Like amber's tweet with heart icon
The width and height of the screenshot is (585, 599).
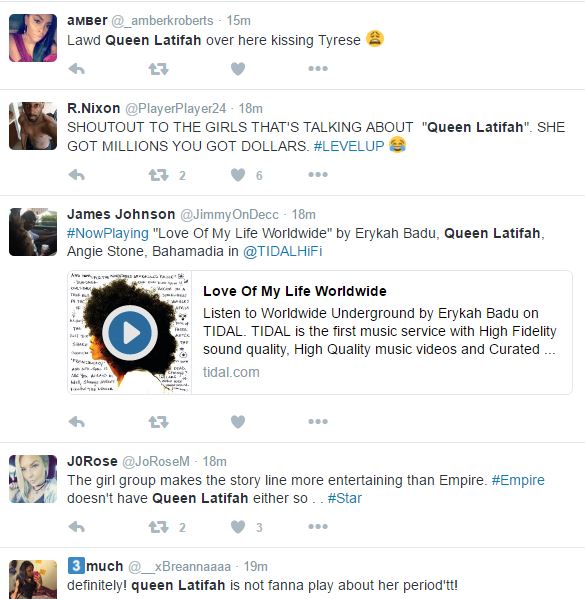click(238, 69)
